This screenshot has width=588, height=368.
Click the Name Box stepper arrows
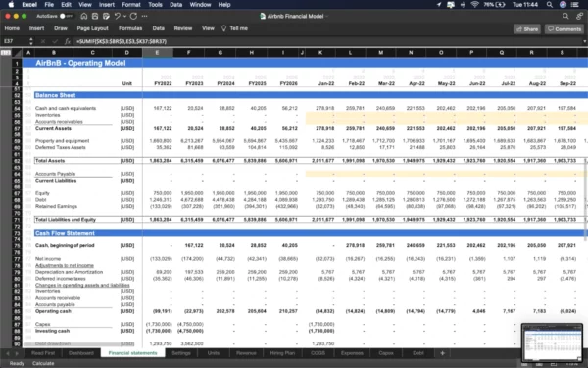[31, 41]
